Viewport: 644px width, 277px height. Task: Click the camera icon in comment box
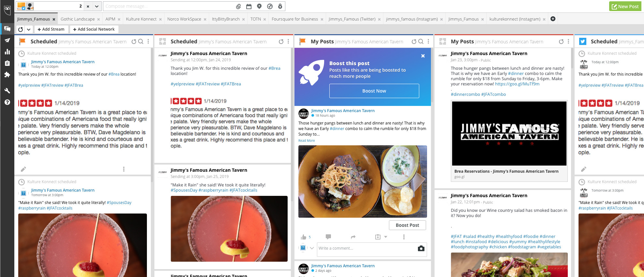click(421, 248)
